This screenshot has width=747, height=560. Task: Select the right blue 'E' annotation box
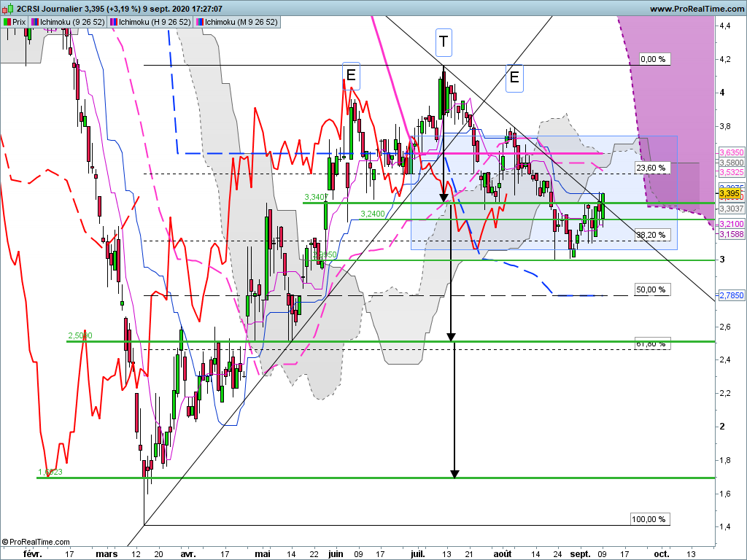pos(514,77)
